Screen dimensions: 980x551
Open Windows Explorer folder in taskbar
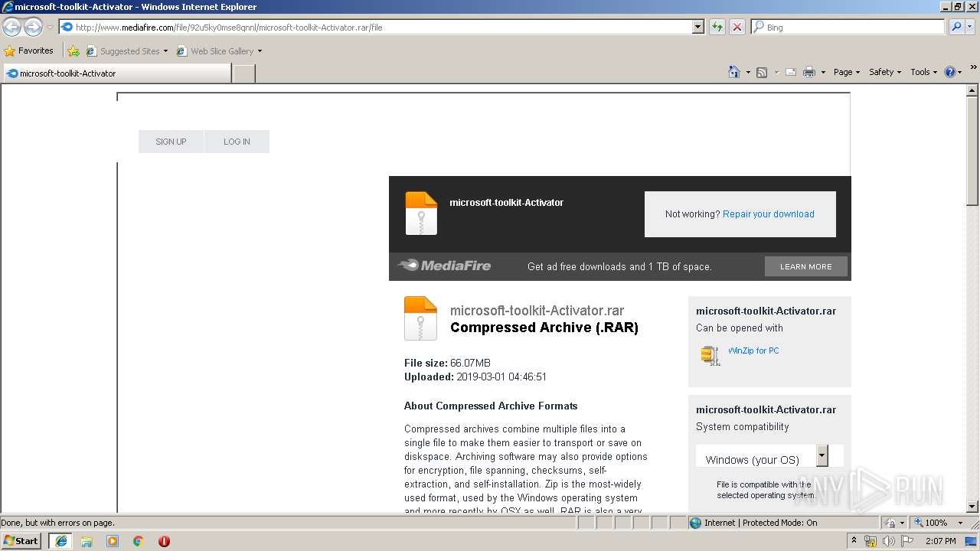coord(87,541)
